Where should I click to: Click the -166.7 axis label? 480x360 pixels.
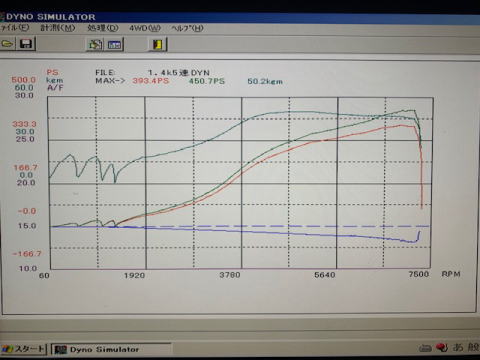pos(27,254)
